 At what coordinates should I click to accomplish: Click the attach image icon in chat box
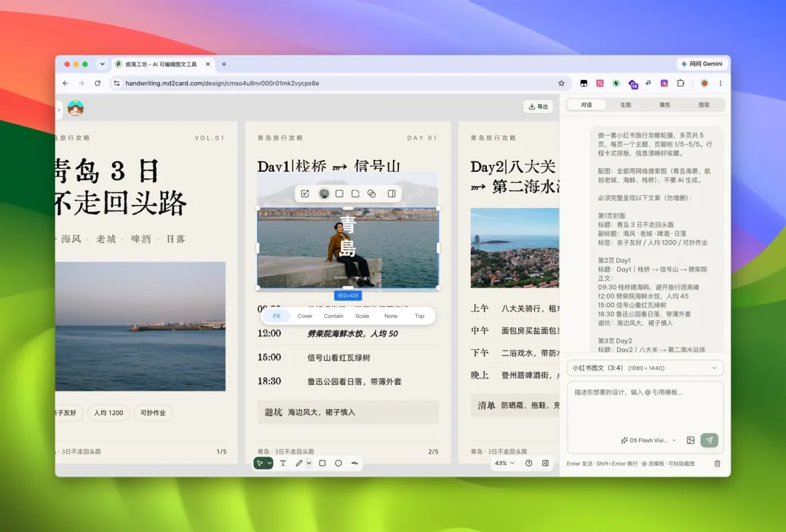[x=691, y=440]
